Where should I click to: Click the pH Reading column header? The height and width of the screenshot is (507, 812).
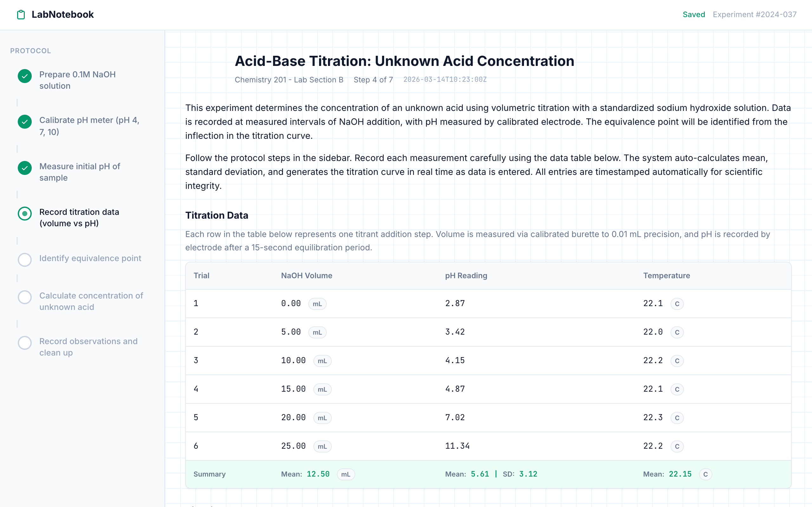[466, 276]
